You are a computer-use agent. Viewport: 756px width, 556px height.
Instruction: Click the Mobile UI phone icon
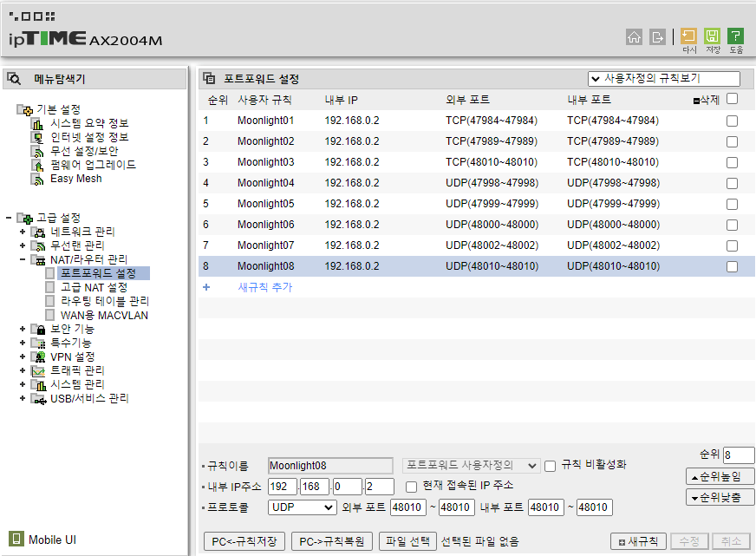16,539
